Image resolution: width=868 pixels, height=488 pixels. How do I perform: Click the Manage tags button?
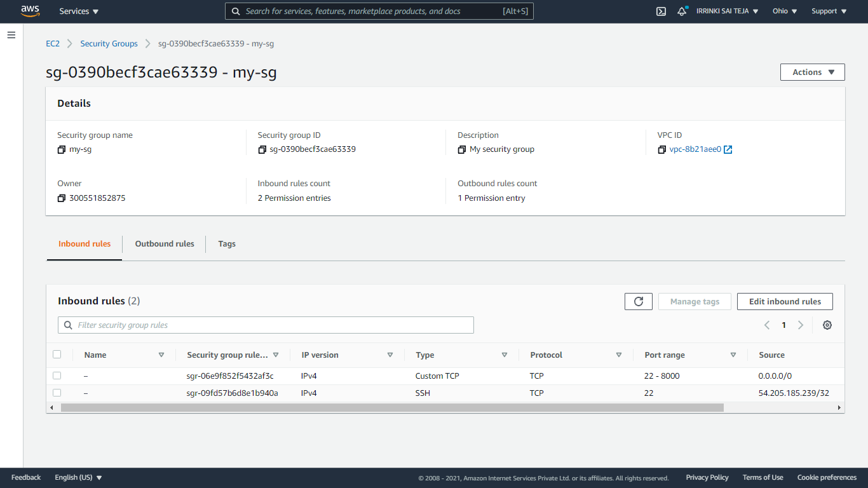coord(695,301)
